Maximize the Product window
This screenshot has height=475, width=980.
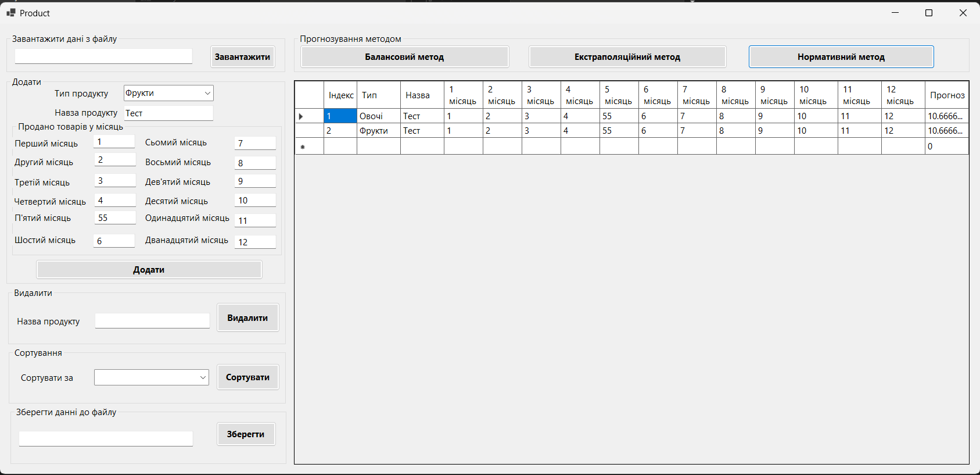929,13
